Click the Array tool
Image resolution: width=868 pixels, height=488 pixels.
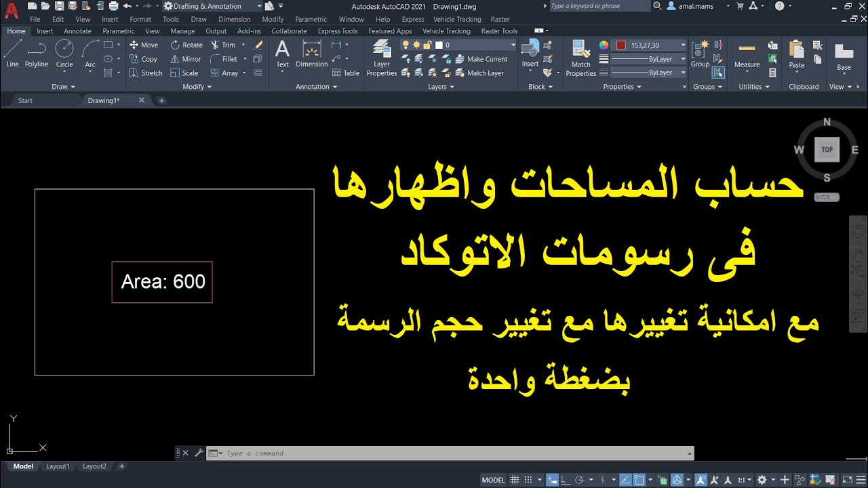click(224, 73)
